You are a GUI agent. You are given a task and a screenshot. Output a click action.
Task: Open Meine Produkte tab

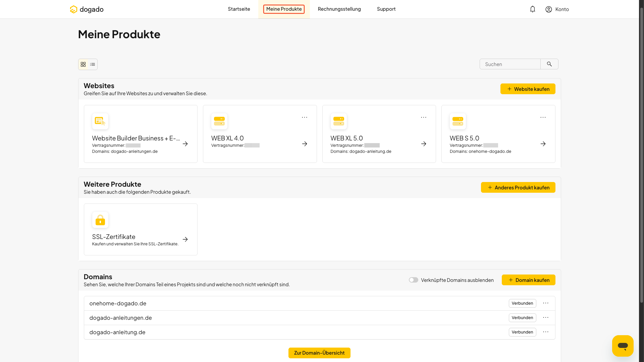tap(284, 9)
